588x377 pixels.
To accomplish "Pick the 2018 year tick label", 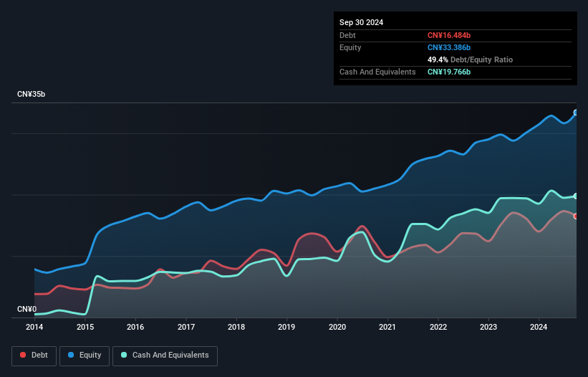I will click(x=236, y=327).
